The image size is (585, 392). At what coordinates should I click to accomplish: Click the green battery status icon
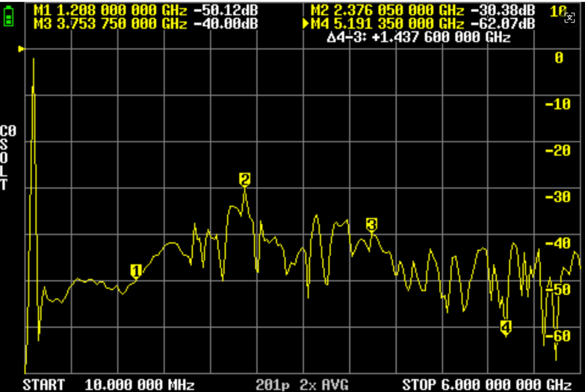[x=9, y=17]
